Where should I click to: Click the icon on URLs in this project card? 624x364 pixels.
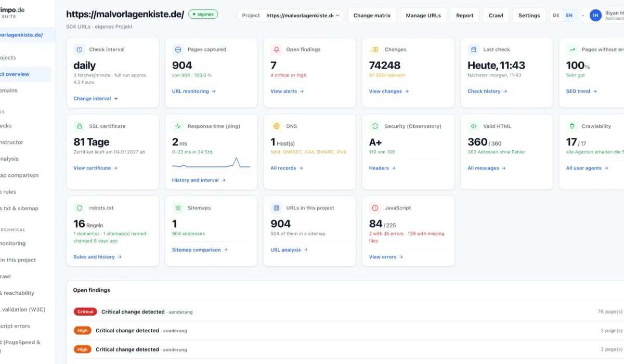coord(277,207)
